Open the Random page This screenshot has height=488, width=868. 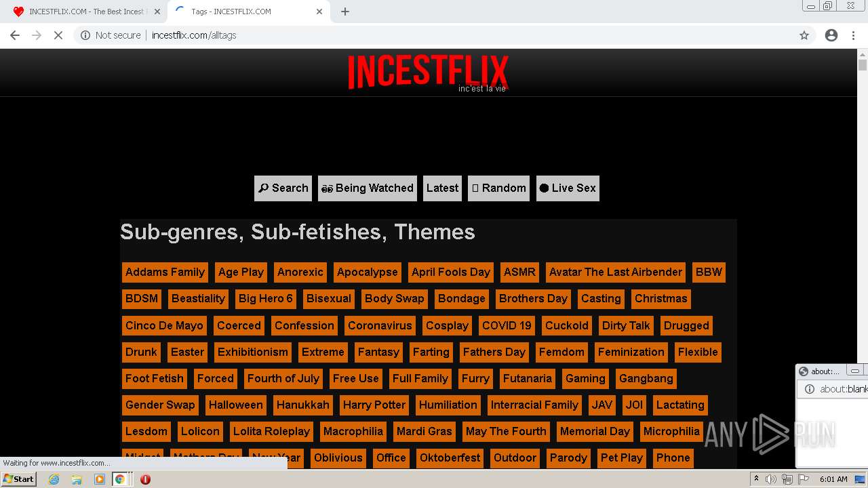[498, 188]
